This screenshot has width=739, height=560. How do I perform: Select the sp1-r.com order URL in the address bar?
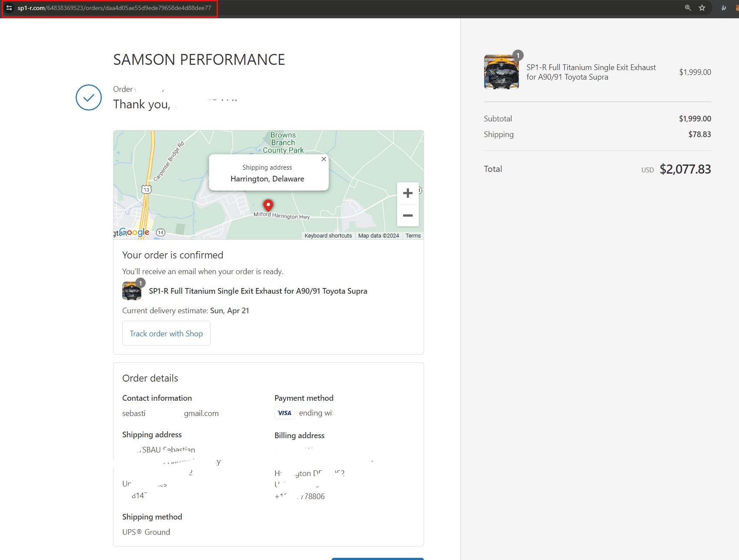(x=114, y=8)
